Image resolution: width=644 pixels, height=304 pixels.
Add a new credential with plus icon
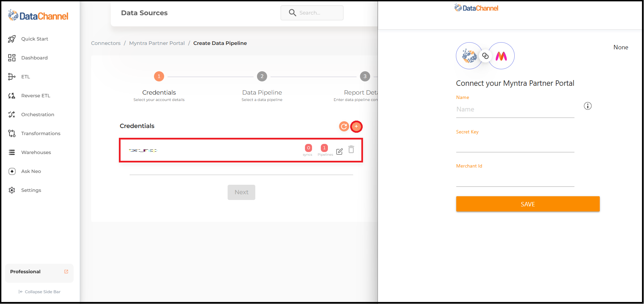[356, 126]
